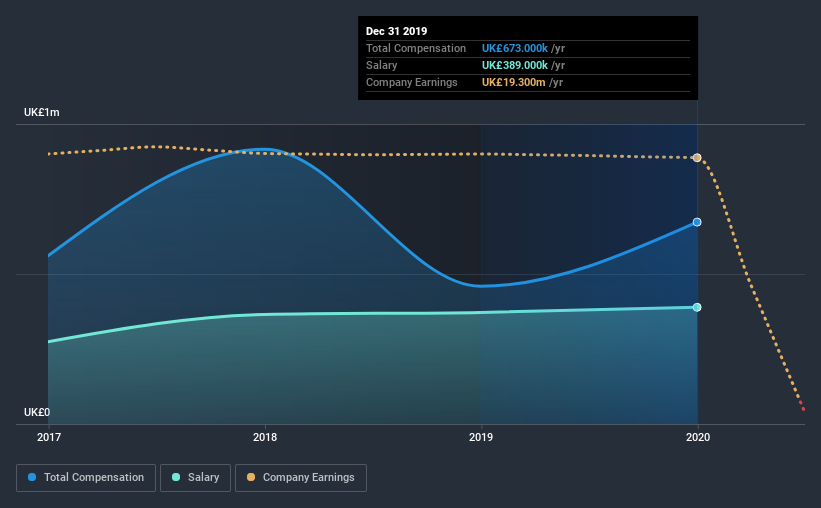Image resolution: width=821 pixels, height=508 pixels.
Task: Click the Total Compensation tooltip row label
Action: [416, 48]
